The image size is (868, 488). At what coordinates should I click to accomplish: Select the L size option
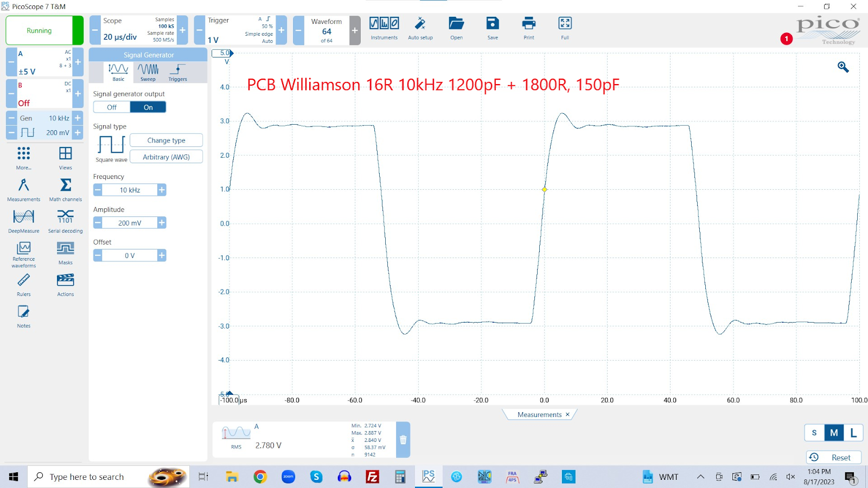click(x=853, y=433)
